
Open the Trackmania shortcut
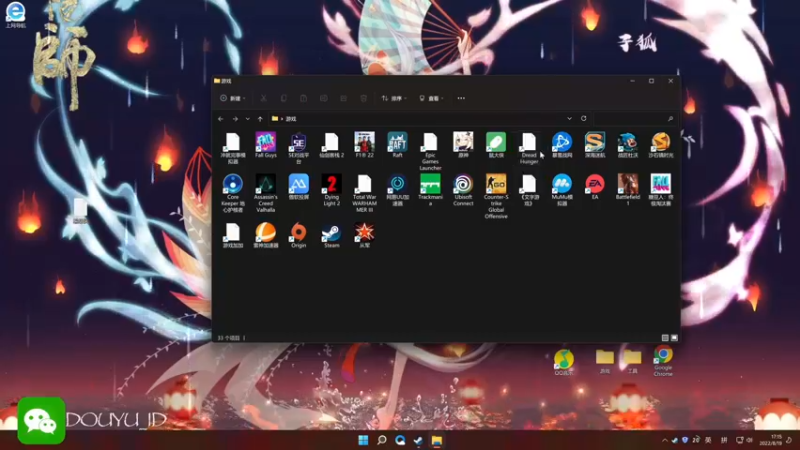pyautogui.click(x=430, y=190)
